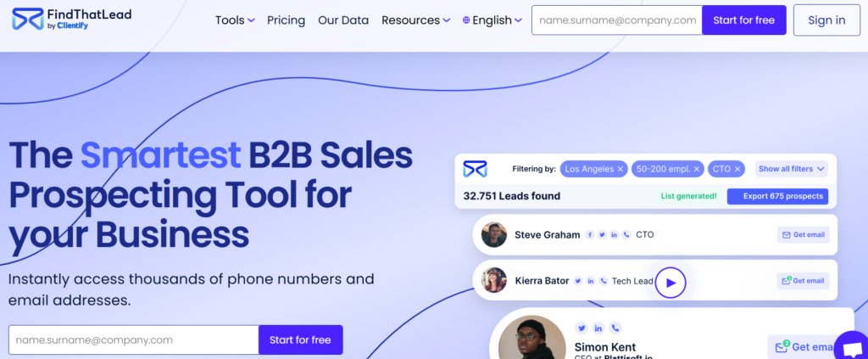Screen dimensions: 868x359
Task: Click Steve Graham's Facebook icon
Action: tap(590, 235)
